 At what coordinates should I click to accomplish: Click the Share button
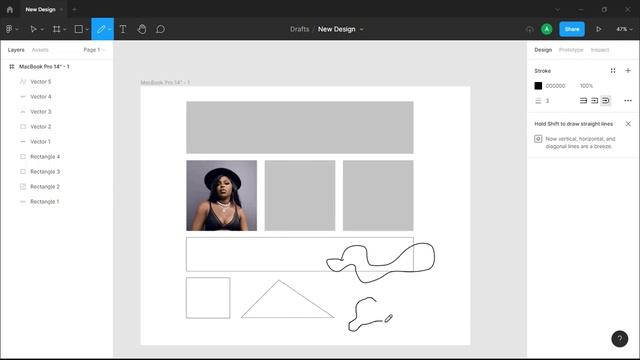572,29
